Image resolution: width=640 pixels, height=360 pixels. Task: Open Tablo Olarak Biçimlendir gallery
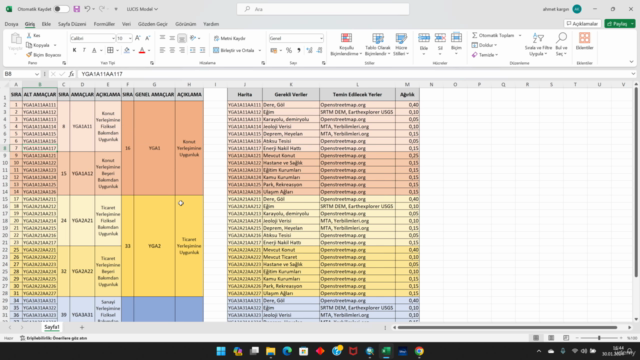pos(378,44)
